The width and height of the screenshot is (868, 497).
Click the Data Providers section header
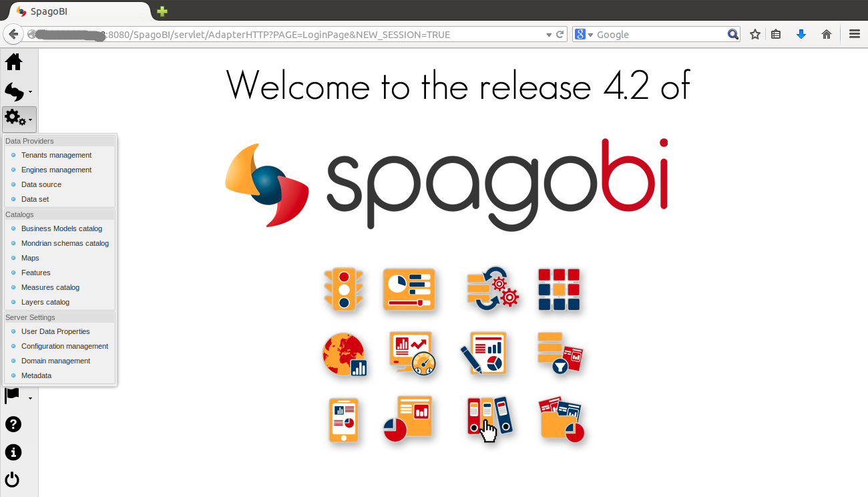[x=59, y=141]
